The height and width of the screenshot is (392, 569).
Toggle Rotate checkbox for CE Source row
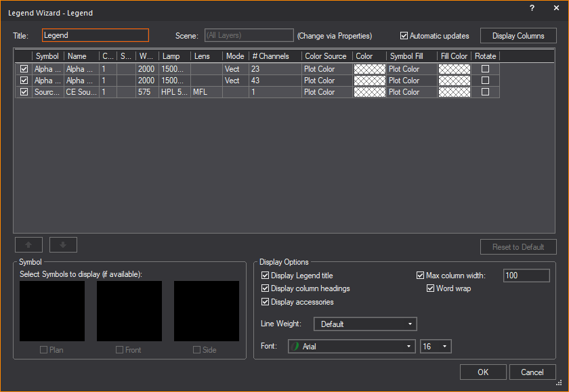[x=485, y=92]
